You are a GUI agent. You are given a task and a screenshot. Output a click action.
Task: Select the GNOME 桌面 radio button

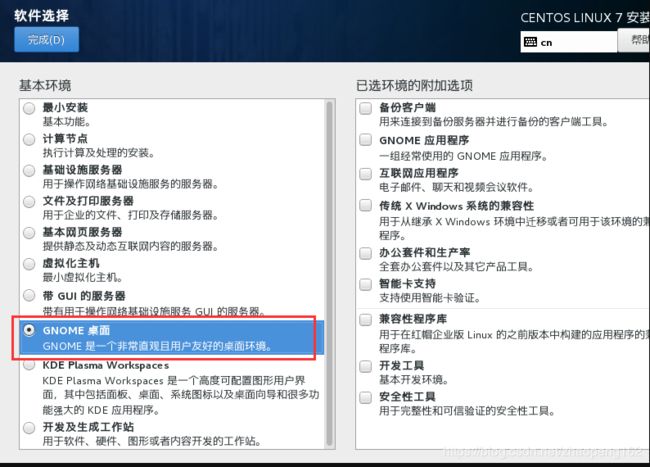click(x=29, y=330)
